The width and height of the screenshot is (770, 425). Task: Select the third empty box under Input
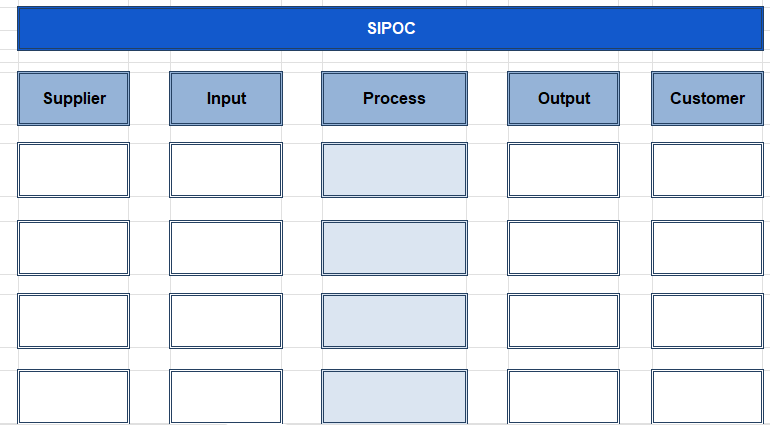coord(226,321)
